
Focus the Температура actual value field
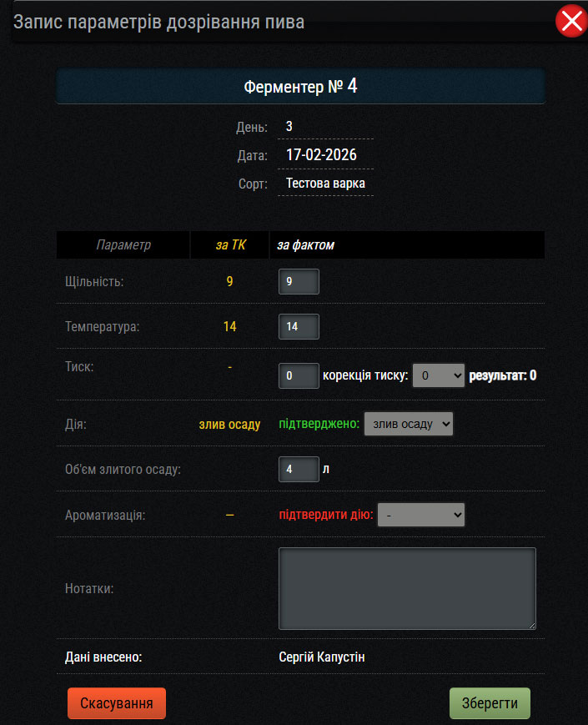pyautogui.click(x=299, y=326)
